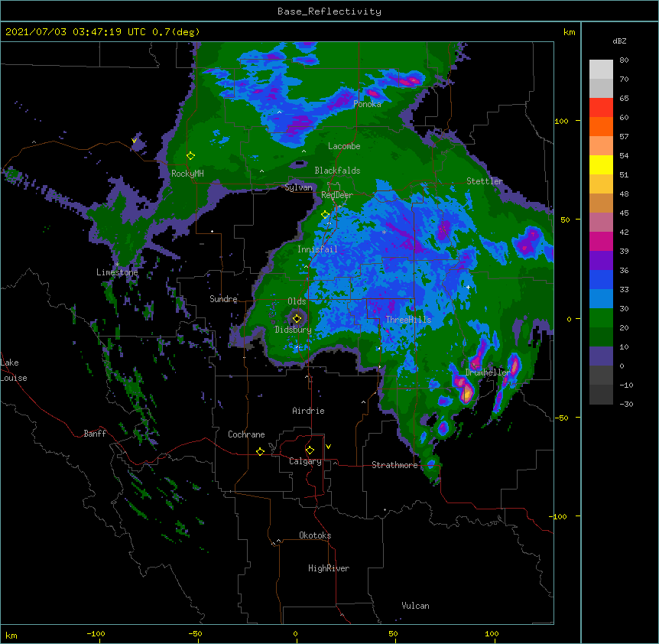Select the yellow diamond marker just below RedDeer
The width and height of the screenshot is (659, 644).
[326, 215]
